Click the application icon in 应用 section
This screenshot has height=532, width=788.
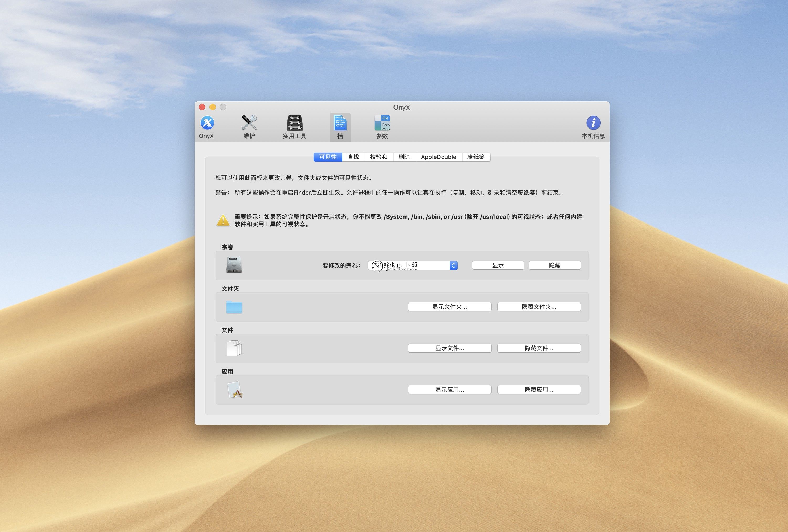(234, 390)
